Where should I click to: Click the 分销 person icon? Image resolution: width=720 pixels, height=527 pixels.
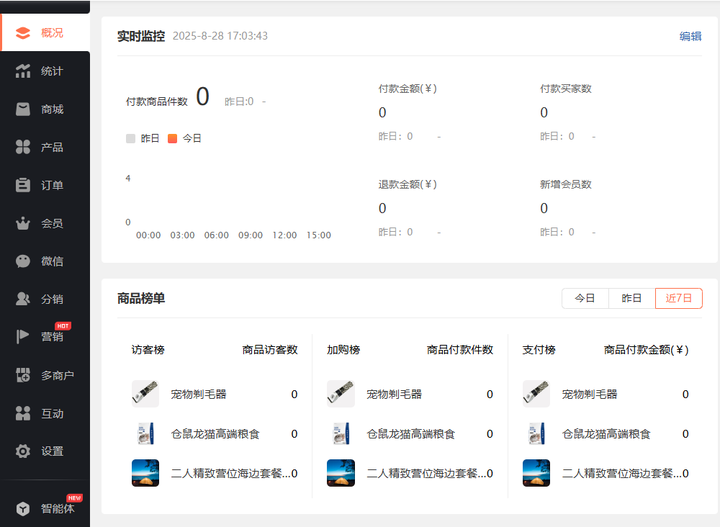[23, 299]
